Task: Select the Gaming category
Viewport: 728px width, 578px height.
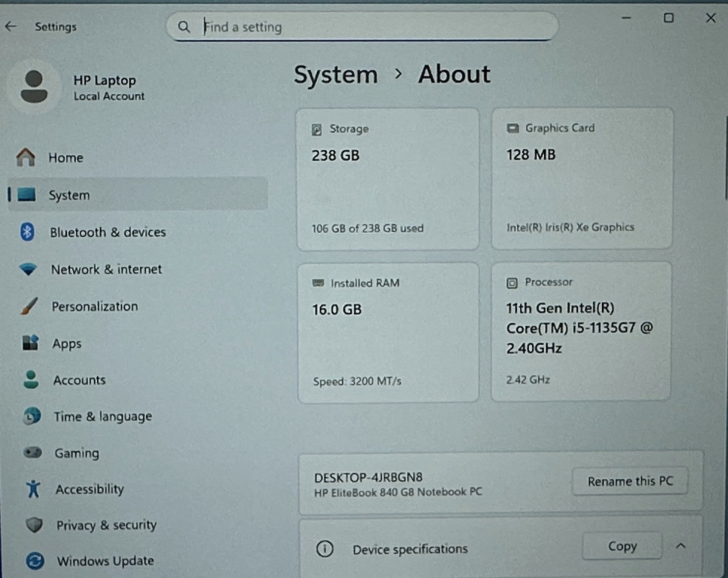Action: [77, 453]
